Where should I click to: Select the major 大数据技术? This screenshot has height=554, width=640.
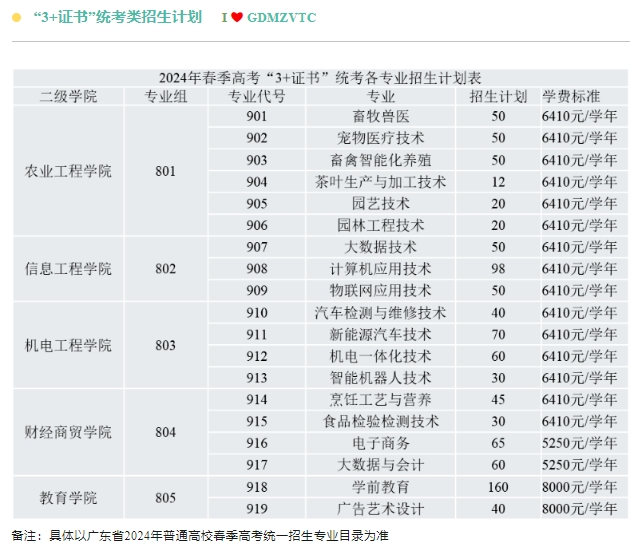381,247
